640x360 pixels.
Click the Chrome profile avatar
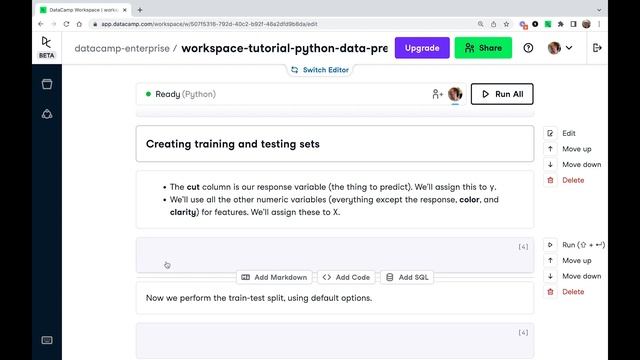pos(587,24)
